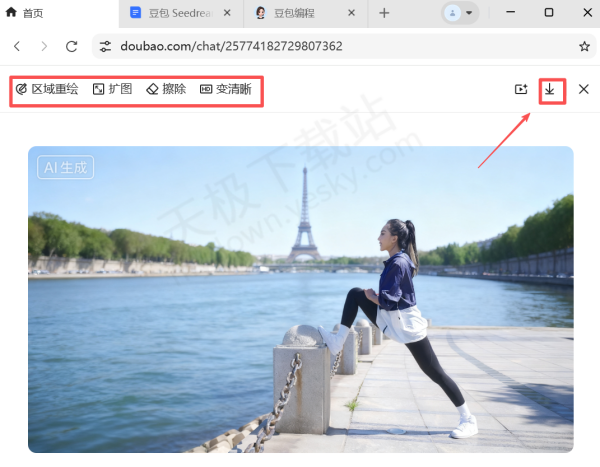Click the add-image icon beside download
This screenshot has height=467, width=600.
tap(520, 89)
